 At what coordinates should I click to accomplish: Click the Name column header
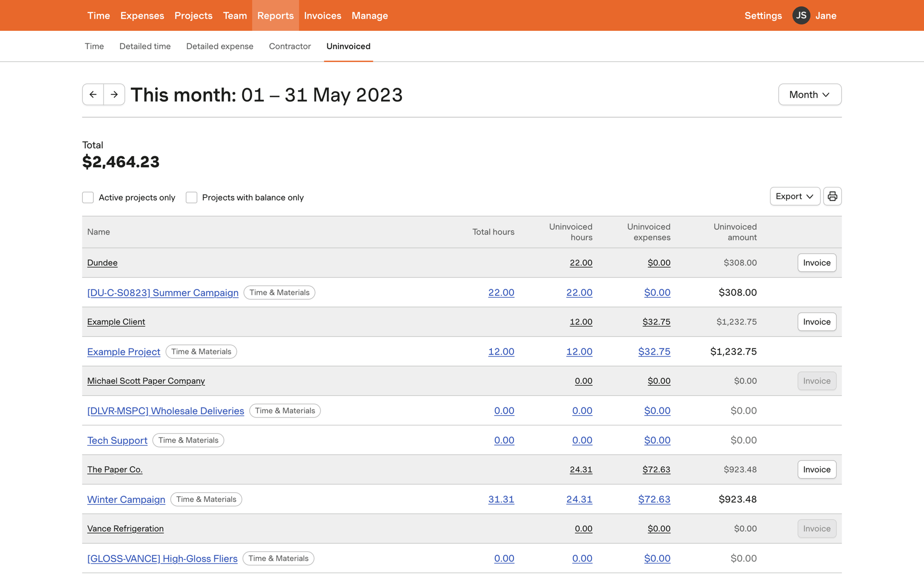click(x=99, y=232)
